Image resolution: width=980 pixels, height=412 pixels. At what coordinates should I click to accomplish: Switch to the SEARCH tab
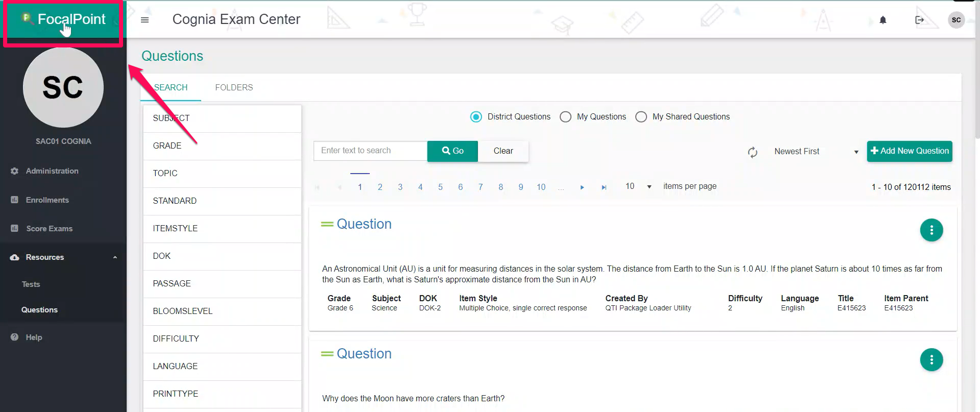(171, 88)
